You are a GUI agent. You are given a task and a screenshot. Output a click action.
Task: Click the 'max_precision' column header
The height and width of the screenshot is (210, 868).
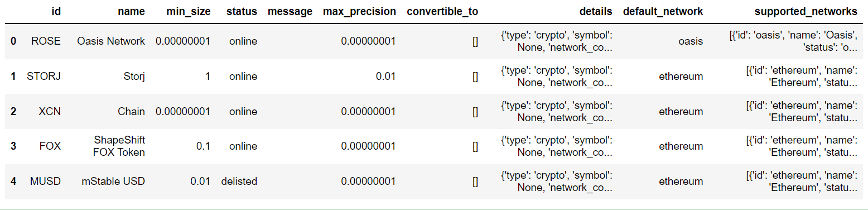(359, 11)
